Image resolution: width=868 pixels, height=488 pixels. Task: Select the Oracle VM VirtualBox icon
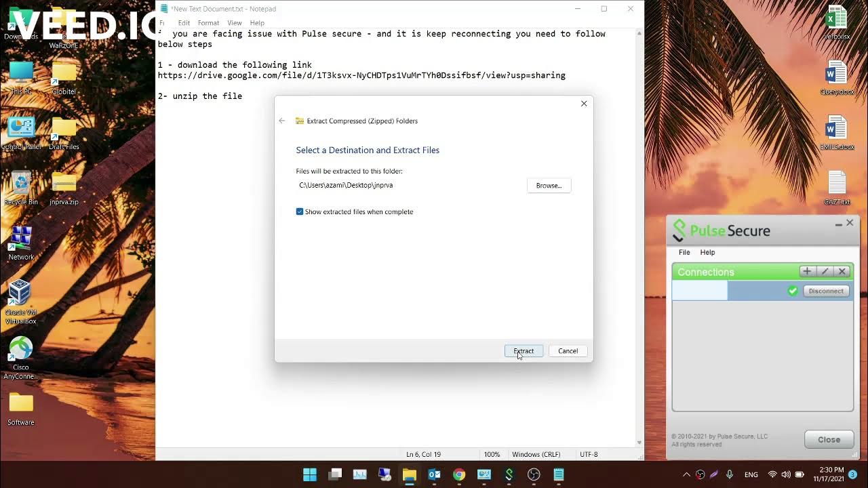20,302
